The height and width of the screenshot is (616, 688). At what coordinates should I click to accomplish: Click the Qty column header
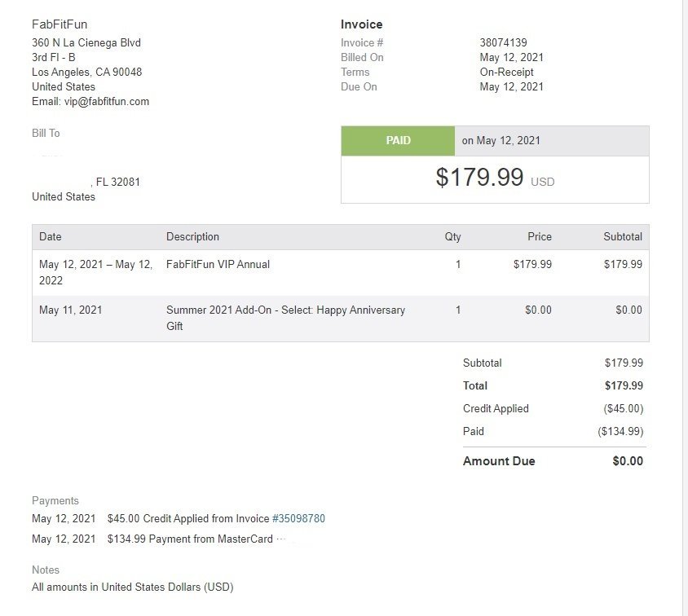[x=452, y=237]
